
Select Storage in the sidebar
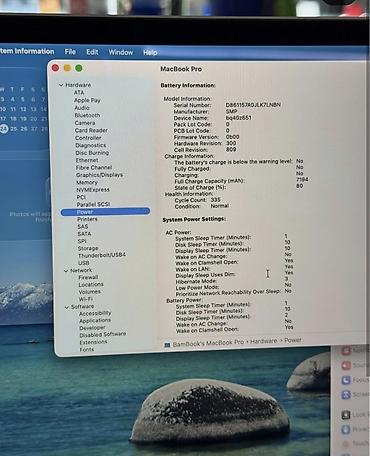click(88, 248)
